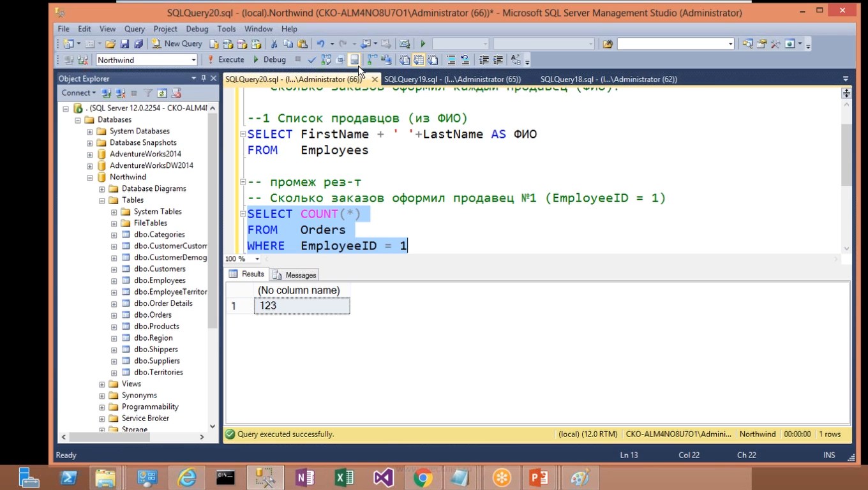Screen dimensions: 868x490
Task: Refresh the Object Explorer tree
Action: pos(162,93)
